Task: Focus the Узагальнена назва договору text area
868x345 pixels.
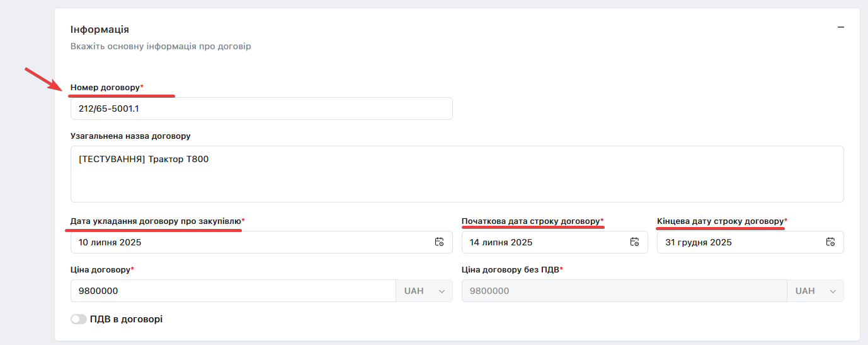Action: (457, 174)
